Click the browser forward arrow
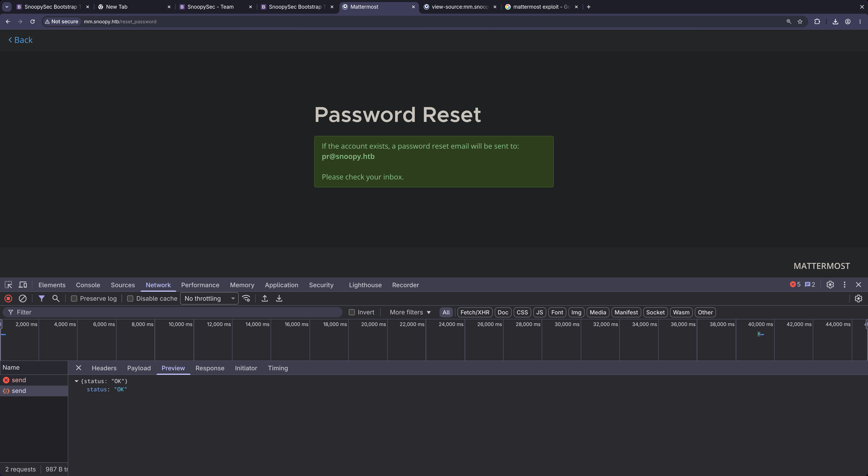Image resolution: width=868 pixels, height=476 pixels. tap(20, 21)
